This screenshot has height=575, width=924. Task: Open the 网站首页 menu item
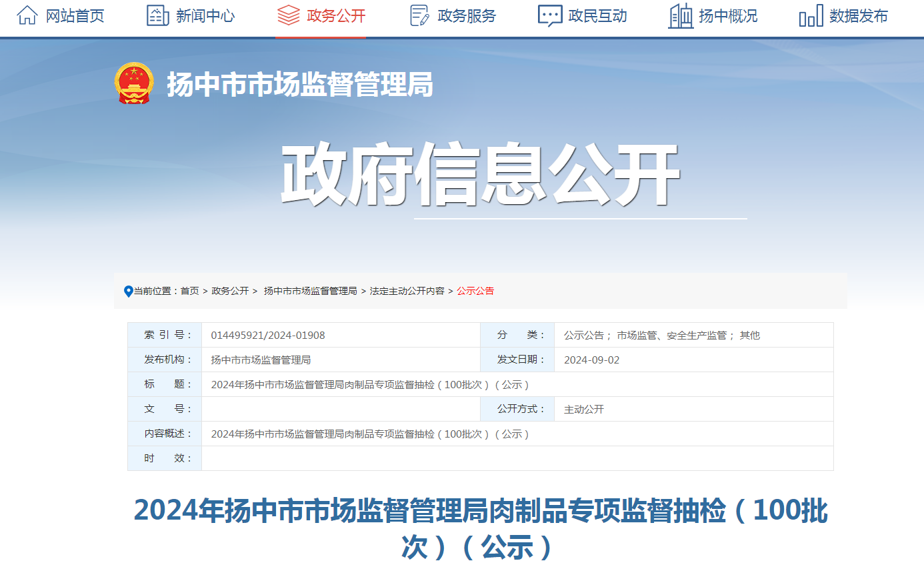coord(75,16)
